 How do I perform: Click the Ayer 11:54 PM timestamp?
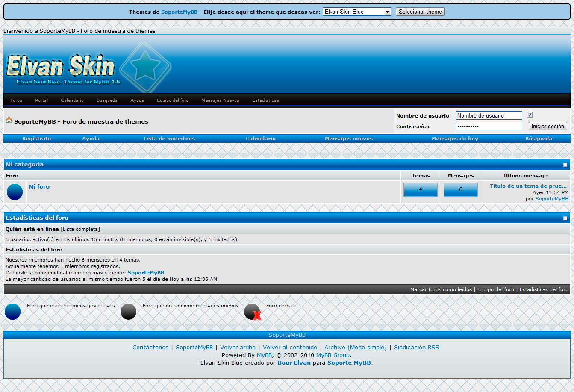pos(550,192)
